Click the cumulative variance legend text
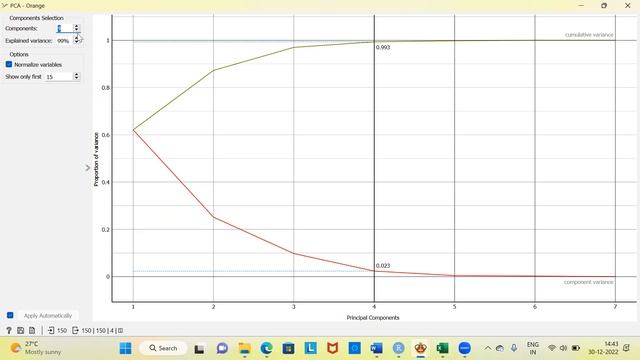This screenshot has width=640, height=360. click(x=589, y=35)
